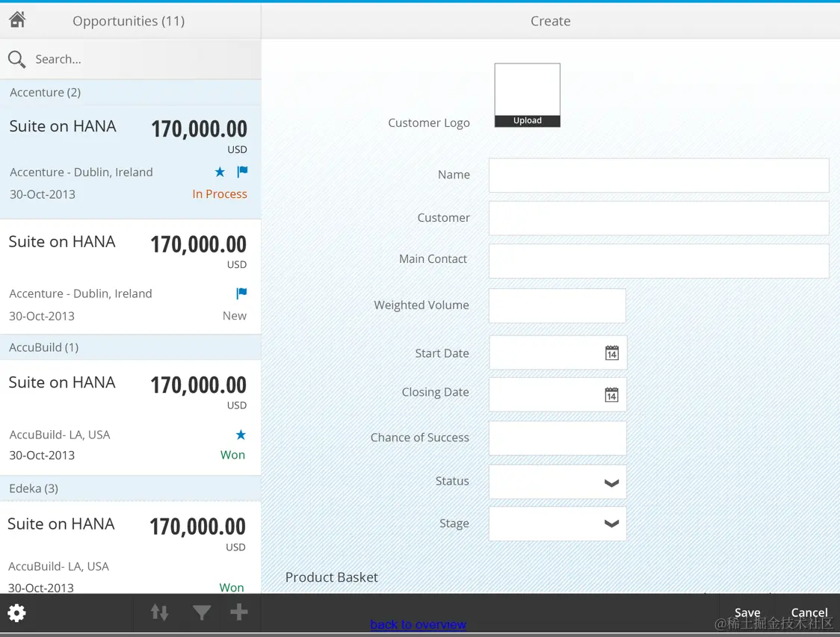
Task: Focus the Name input field
Action: tap(659, 175)
